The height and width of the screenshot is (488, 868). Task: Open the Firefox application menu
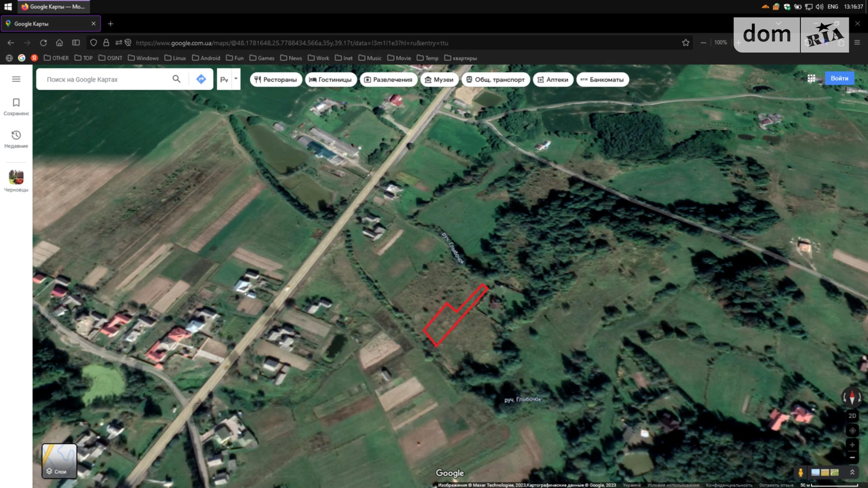(857, 43)
